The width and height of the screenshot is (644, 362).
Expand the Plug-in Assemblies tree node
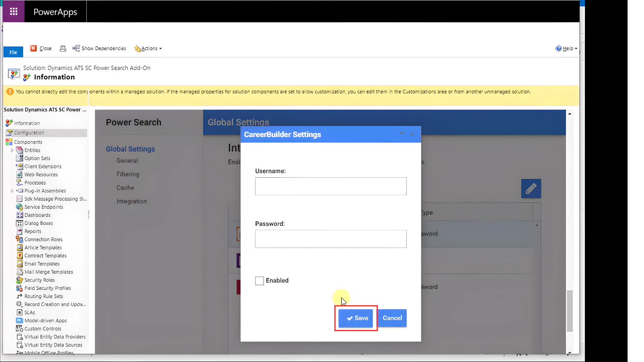click(x=12, y=191)
